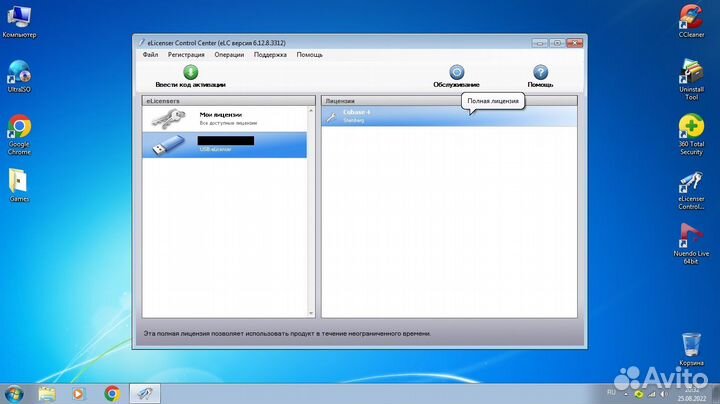Image resolution: width=720 pixels, height=404 pixels.
Task: Click the volume speaker tray icon
Action: click(x=664, y=394)
